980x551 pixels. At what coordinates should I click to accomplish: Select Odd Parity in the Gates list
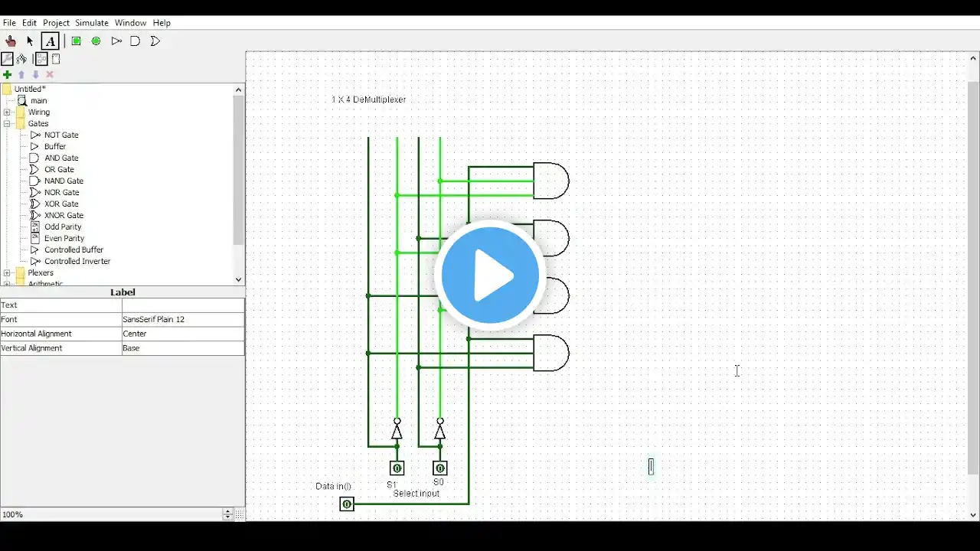(63, 227)
